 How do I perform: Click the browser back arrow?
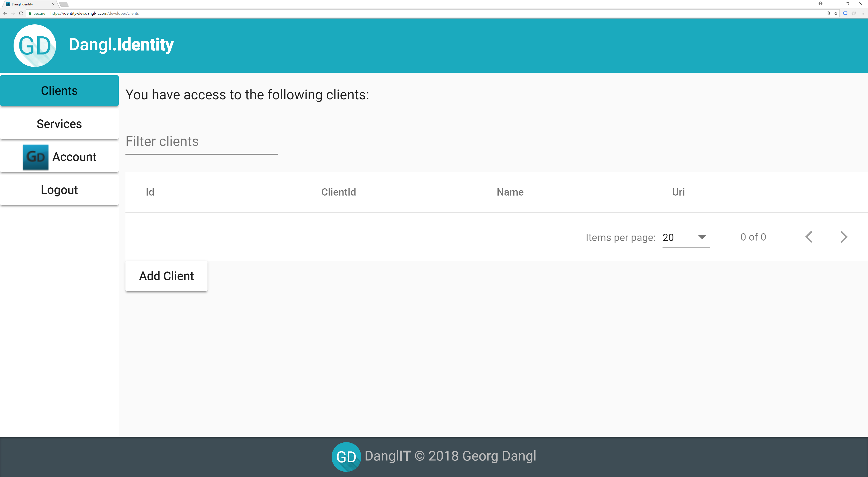point(5,14)
